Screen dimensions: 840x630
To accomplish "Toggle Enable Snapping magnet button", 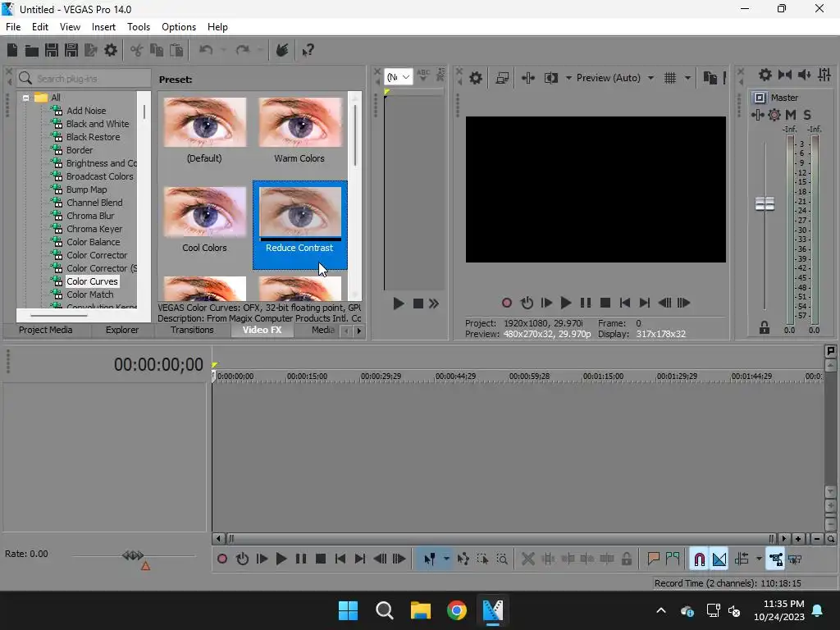I will point(699,559).
